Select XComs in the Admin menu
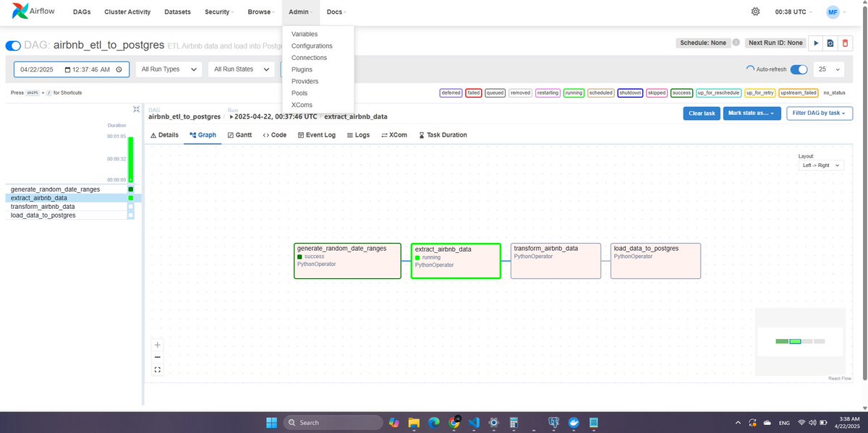The height and width of the screenshot is (433, 868). (302, 105)
